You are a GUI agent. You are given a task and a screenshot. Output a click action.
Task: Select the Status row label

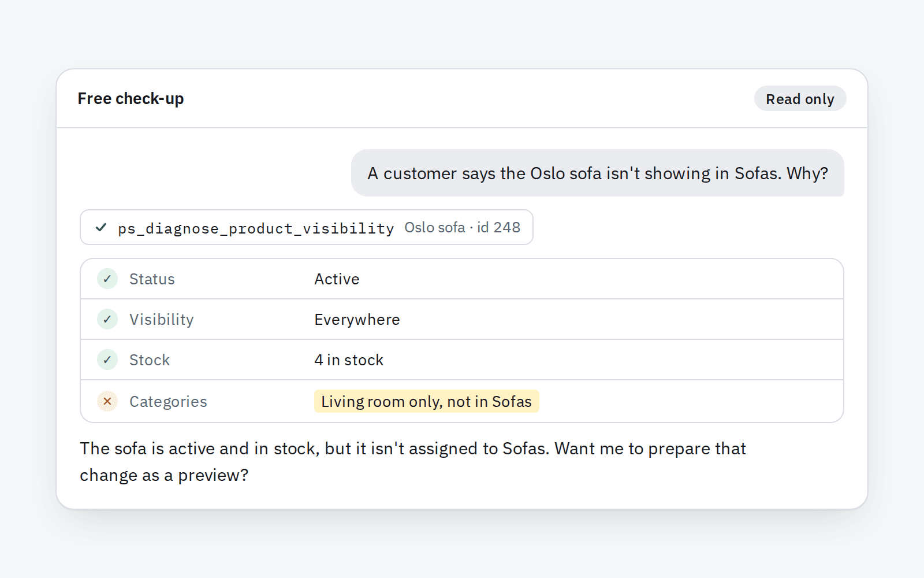coord(152,279)
